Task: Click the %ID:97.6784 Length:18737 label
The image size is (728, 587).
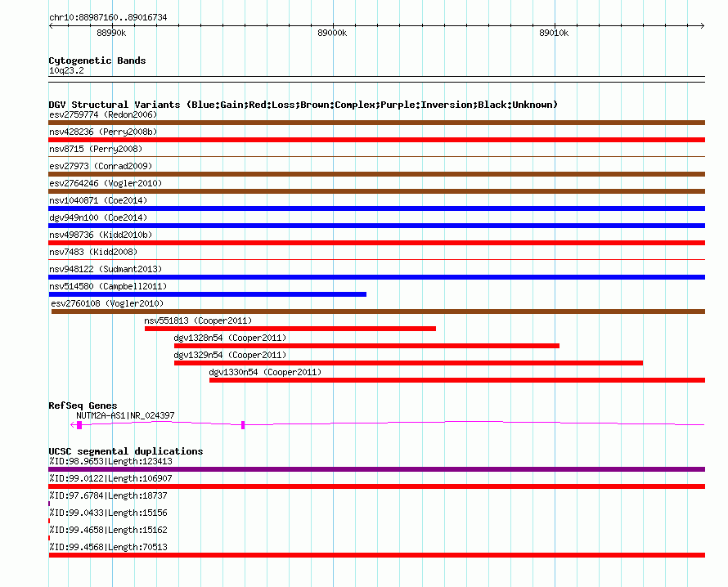Action: pyautogui.click(x=108, y=495)
